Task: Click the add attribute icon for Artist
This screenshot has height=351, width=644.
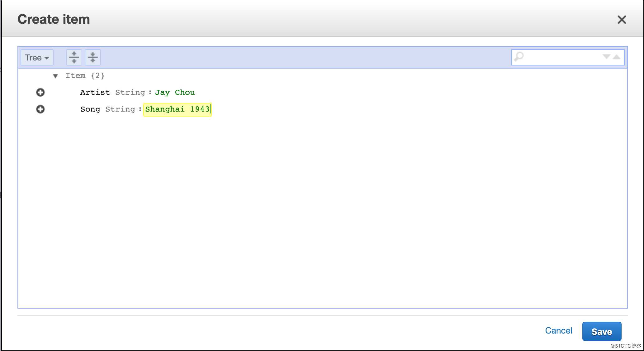Action: (40, 92)
